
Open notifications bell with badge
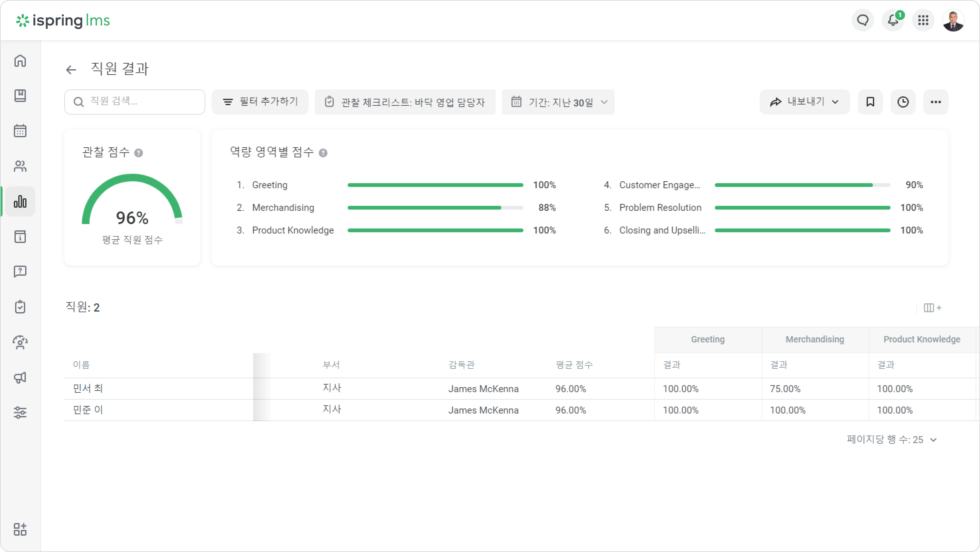click(x=893, y=20)
